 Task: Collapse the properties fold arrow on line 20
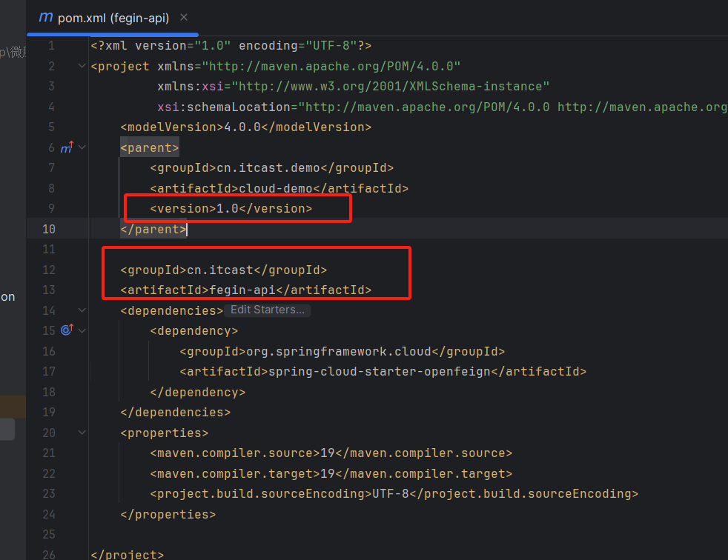(x=82, y=433)
